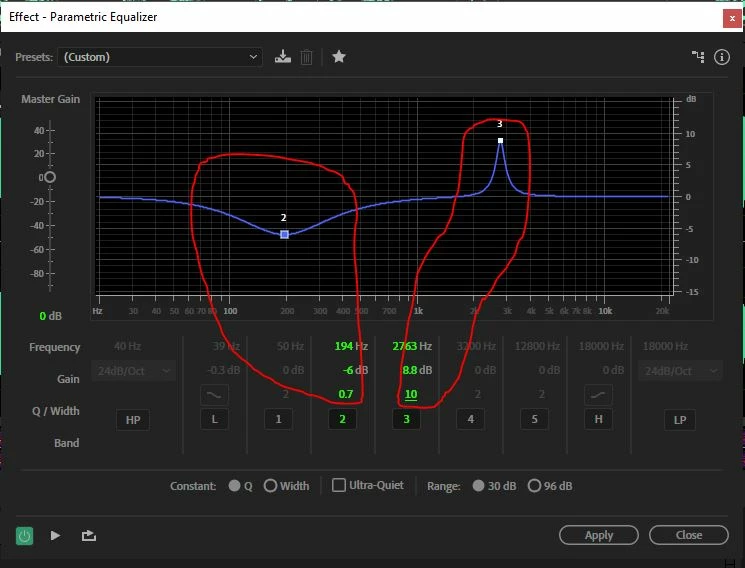The image size is (745, 568).
Task: Click the delete preset trash icon
Action: click(306, 57)
